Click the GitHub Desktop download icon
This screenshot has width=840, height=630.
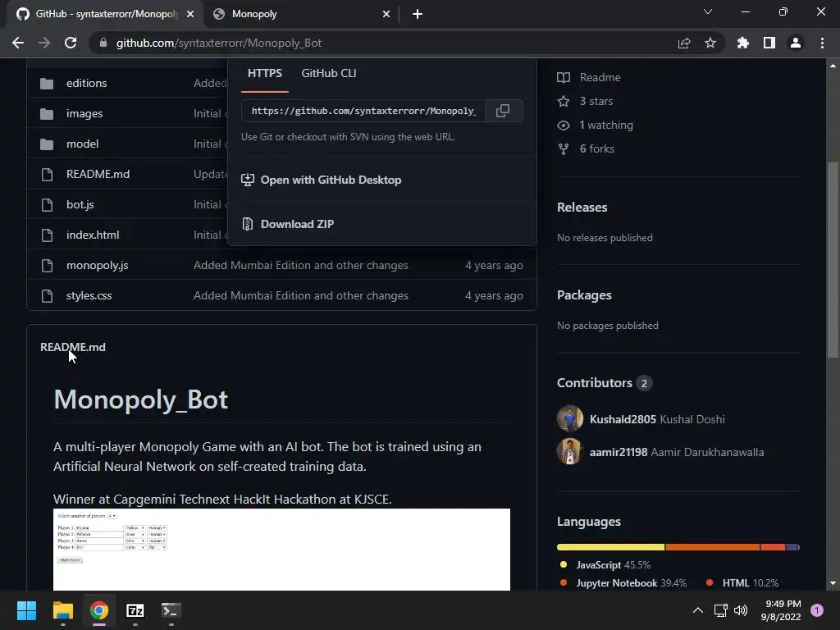coord(248,180)
